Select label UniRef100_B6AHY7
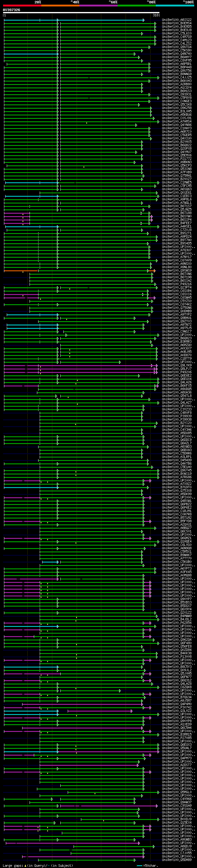The width and height of the screenshot is (197, 868). pos(177,57)
